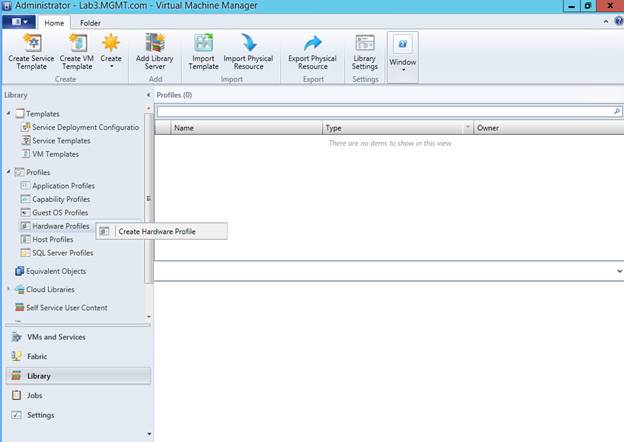The width and height of the screenshot is (624, 442).
Task: Open the Window dropdown in ribbon
Action: coord(403,57)
